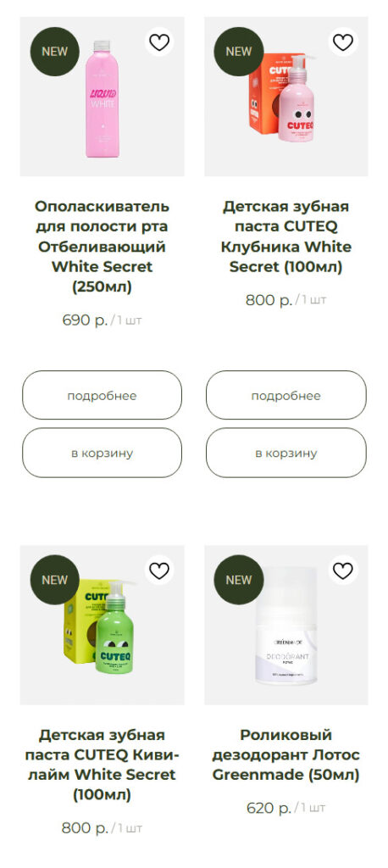388x868 pixels.
Task: Open подробнее for CUTEQ strawberry toothpaste
Action: pyautogui.click(x=286, y=396)
